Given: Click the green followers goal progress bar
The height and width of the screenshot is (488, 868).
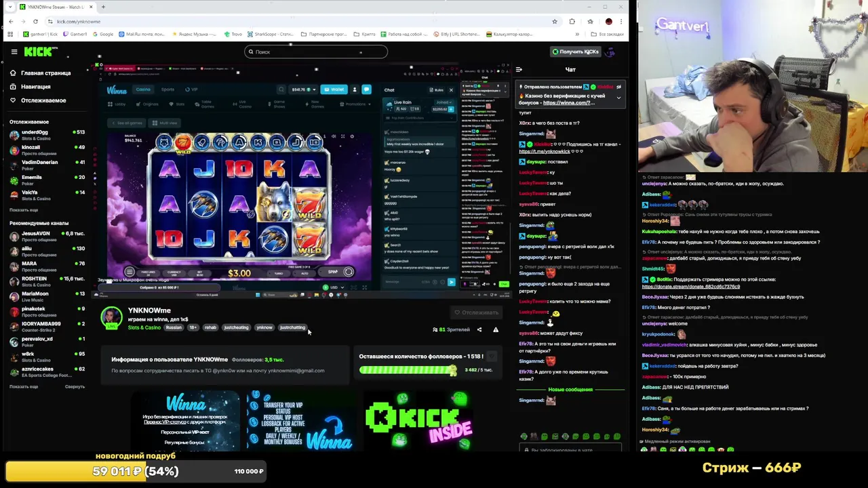Looking at the screenshot, I should pyautogui.click(x=408, y=370).
